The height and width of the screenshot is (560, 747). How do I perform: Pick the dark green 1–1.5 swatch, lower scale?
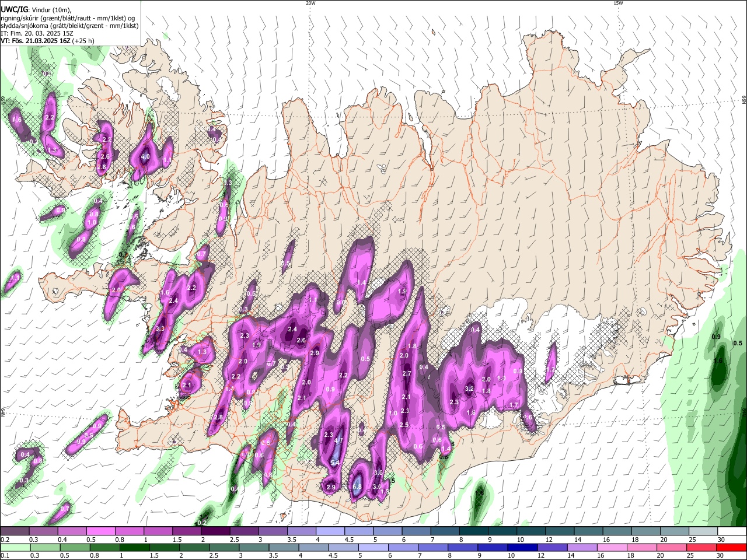point(134,547)
